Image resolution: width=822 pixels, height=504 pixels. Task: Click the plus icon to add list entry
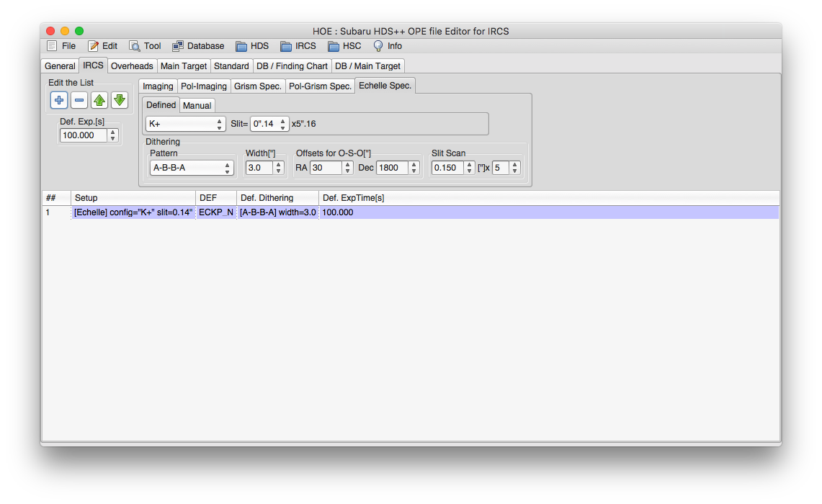click(x=59, y=100)
